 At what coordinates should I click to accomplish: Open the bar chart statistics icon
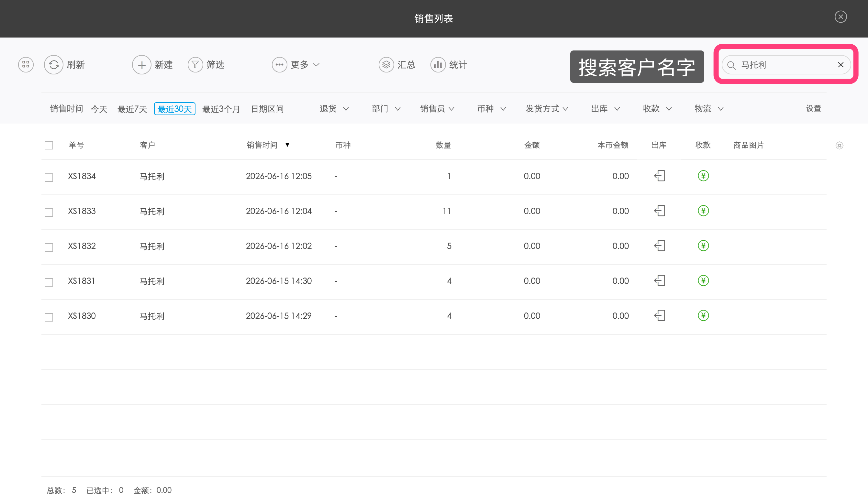pyautogui.click(x=438, y=65)
